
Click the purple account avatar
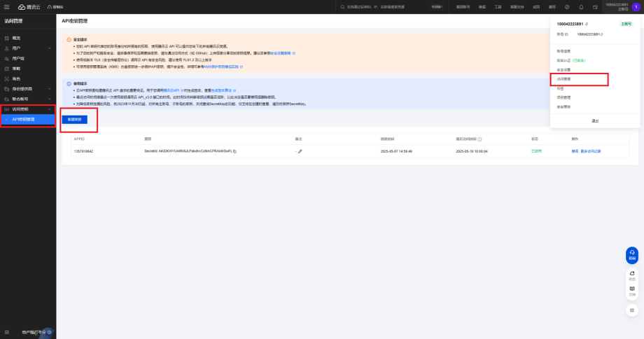click(x=635, y=6)
